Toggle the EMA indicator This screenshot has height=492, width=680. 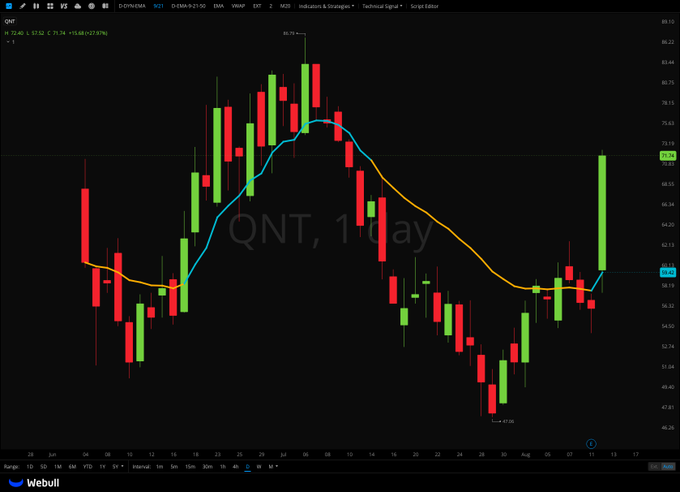(219, 6)
